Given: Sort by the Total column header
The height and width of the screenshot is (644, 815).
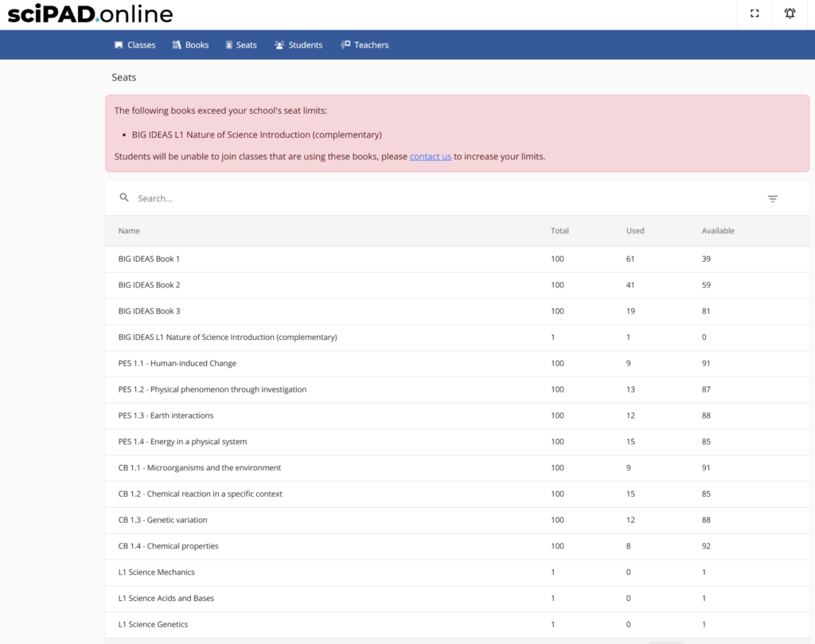Looking at the screenshot, I should pos(560,231).
